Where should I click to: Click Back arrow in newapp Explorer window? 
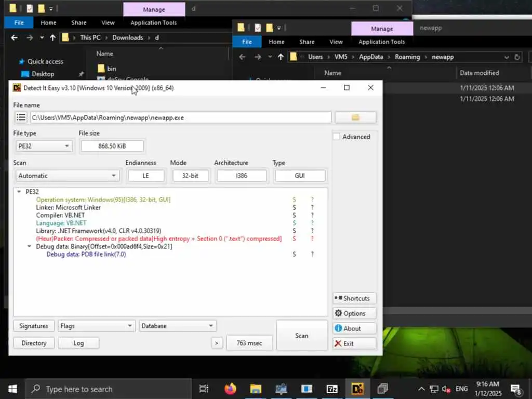click(x=242, y=57)
